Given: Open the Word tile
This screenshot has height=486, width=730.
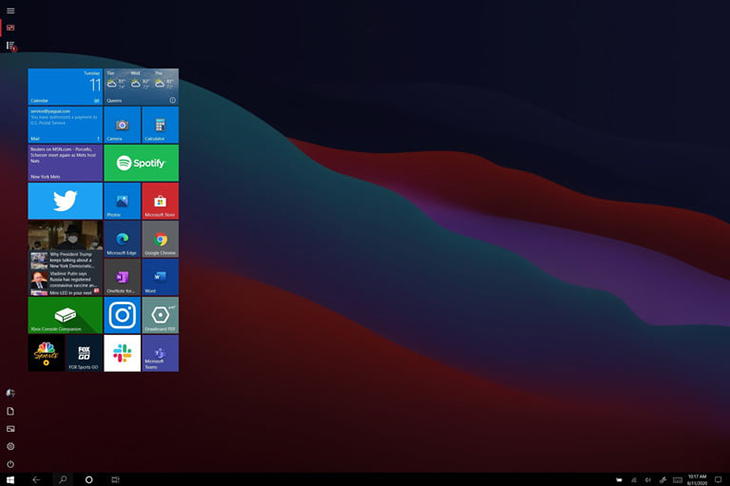Looking at the screenshot, I should (160, 277).
